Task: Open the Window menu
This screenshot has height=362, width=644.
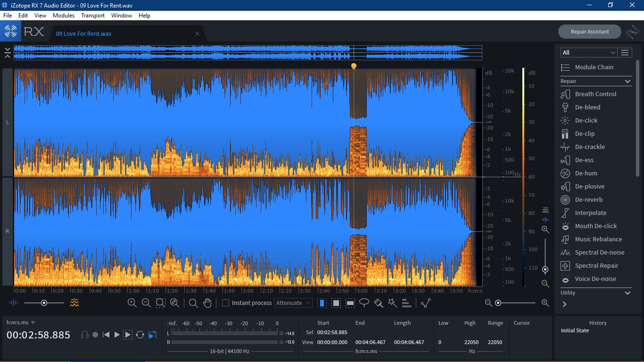Action: coord(122,16)
